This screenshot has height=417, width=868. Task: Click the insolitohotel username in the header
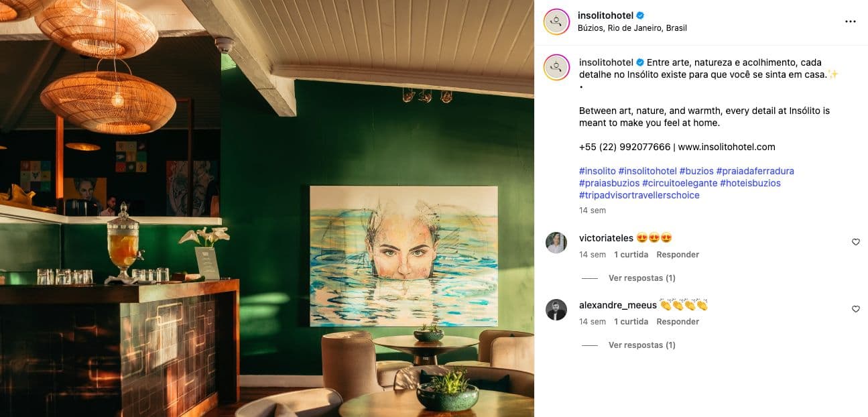(x=605, y=15)
